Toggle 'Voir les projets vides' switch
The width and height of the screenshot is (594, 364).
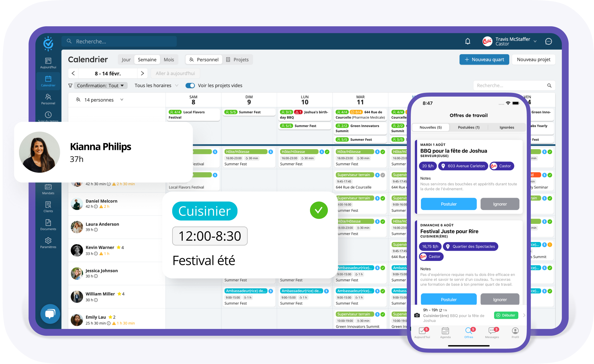pos(190,85)
